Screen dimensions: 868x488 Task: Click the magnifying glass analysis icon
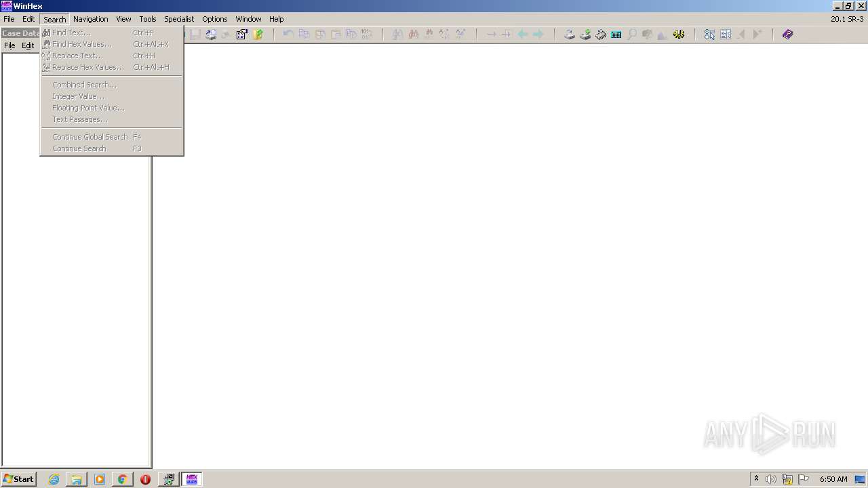(632, 34)
